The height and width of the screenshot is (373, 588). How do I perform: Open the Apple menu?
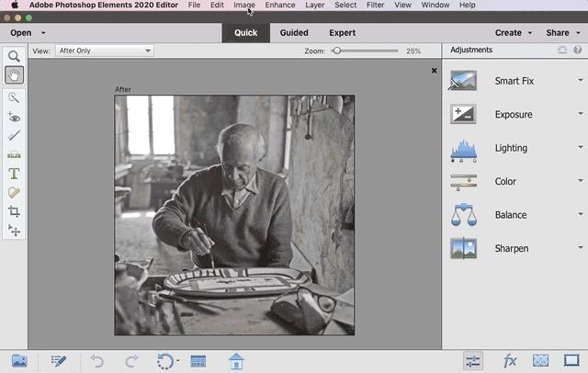point(15,5)
